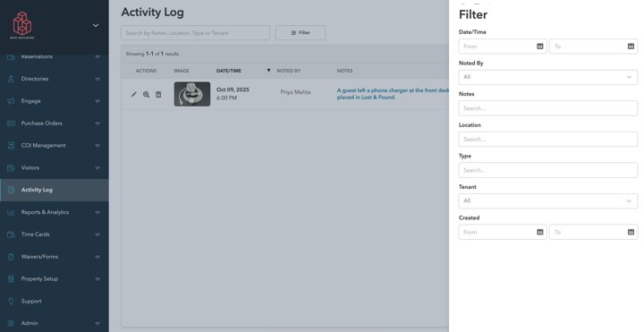The width and height of the screenshot is (644, 332).
Task: Click the Date/Time From field
Action: [503, 47]
